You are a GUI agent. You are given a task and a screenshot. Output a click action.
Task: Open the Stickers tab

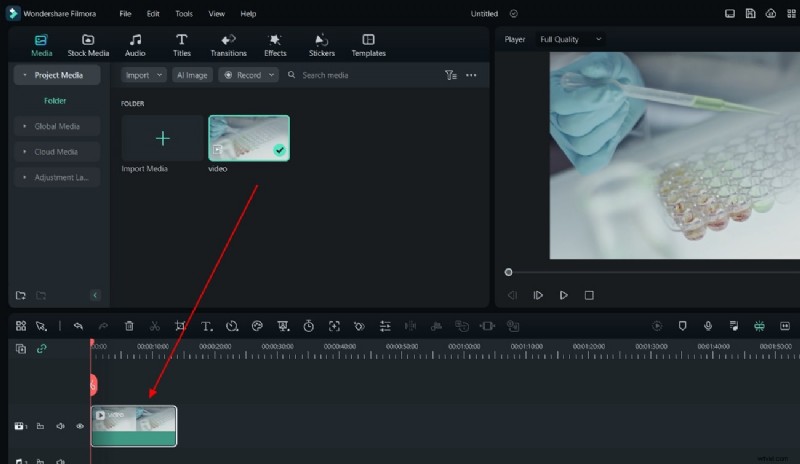click(x=321, y=45)
